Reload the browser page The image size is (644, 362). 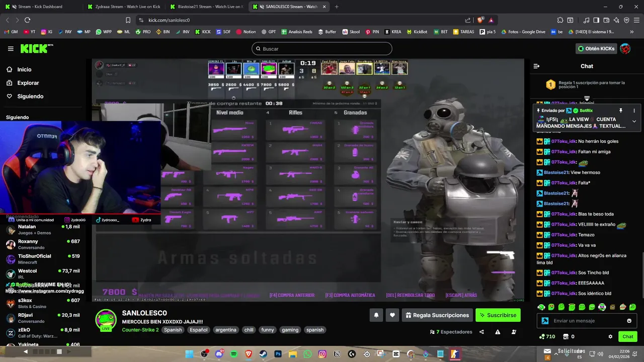click(x=27, y=20)
